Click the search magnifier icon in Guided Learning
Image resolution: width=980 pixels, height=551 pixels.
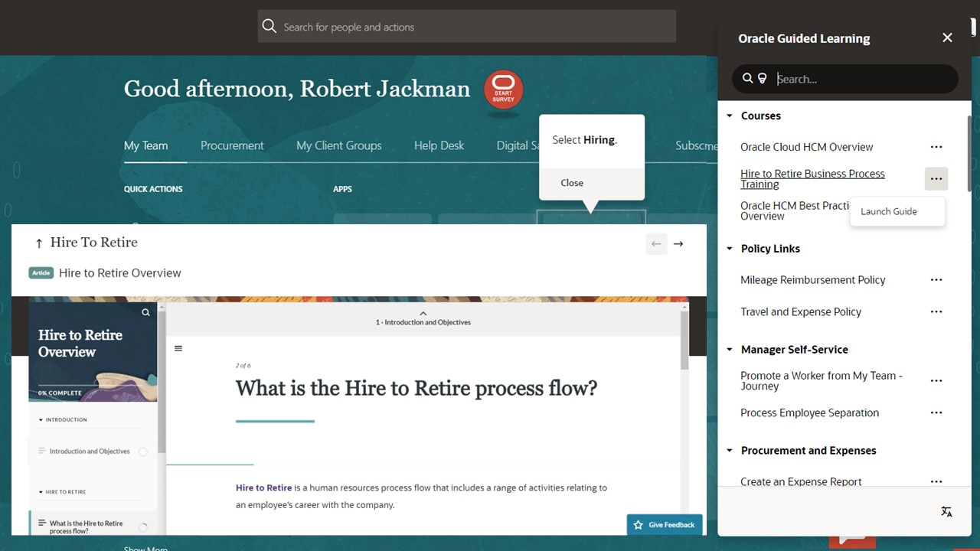pyautogui.click(x=748, y=79)
